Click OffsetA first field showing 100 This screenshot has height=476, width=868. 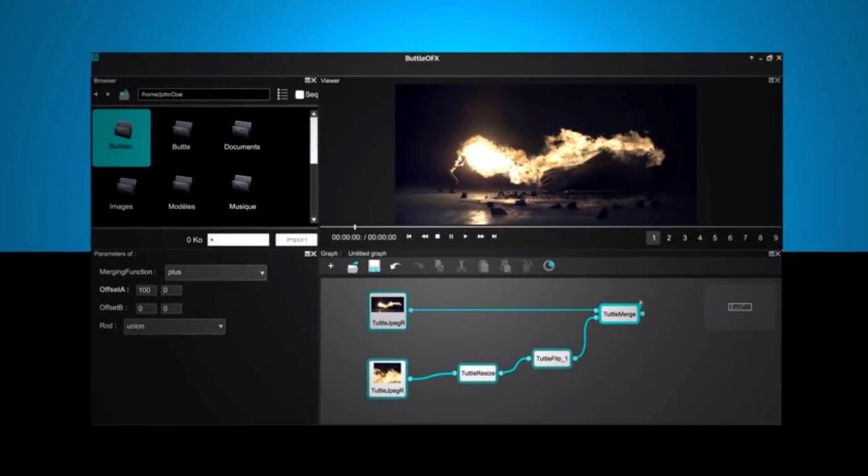(146, 290)
